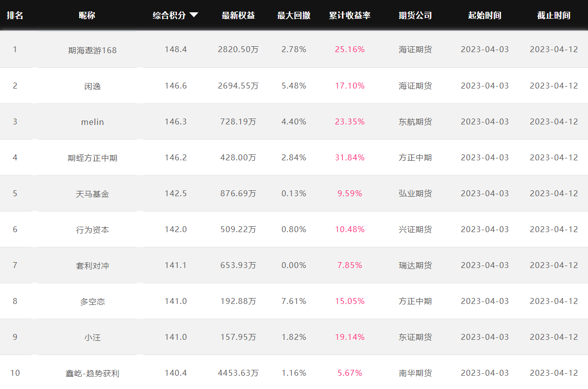Select equity value 4453.63万
This screenshot has width=588, height=389.
click(x=238, y=373)
